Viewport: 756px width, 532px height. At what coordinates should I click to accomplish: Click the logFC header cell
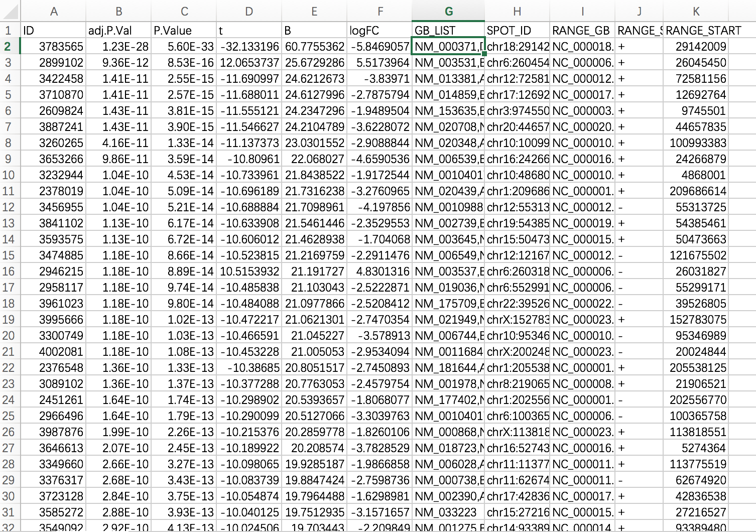(x=380, y=30)
